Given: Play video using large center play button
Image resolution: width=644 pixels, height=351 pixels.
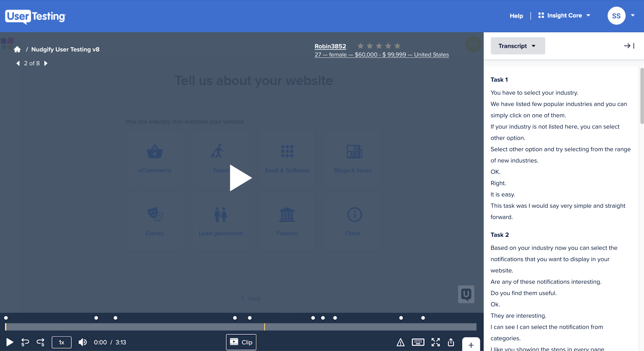Looking at the screenshot, I should pos(240,178).
